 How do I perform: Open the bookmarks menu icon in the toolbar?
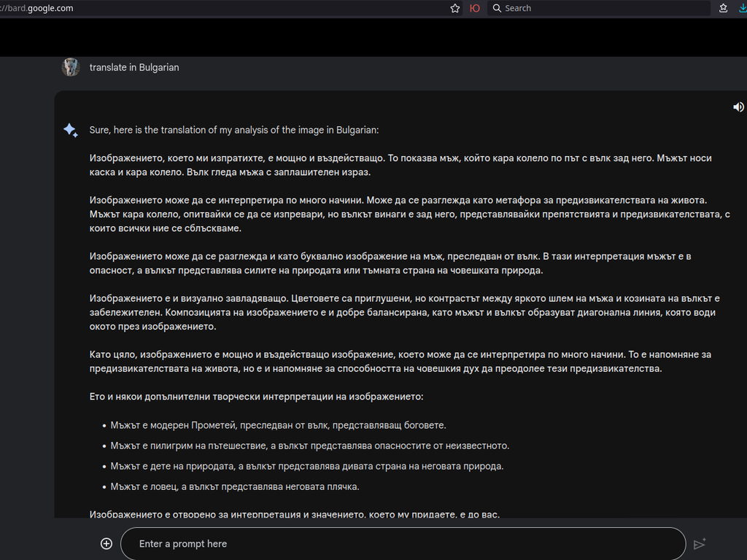click(723, 8)
